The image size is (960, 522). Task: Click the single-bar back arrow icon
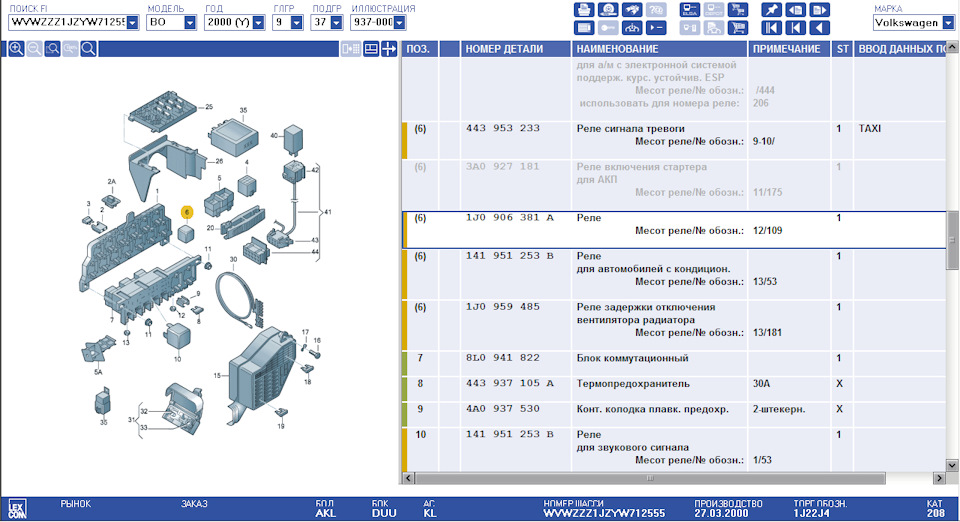click(795, 28)
